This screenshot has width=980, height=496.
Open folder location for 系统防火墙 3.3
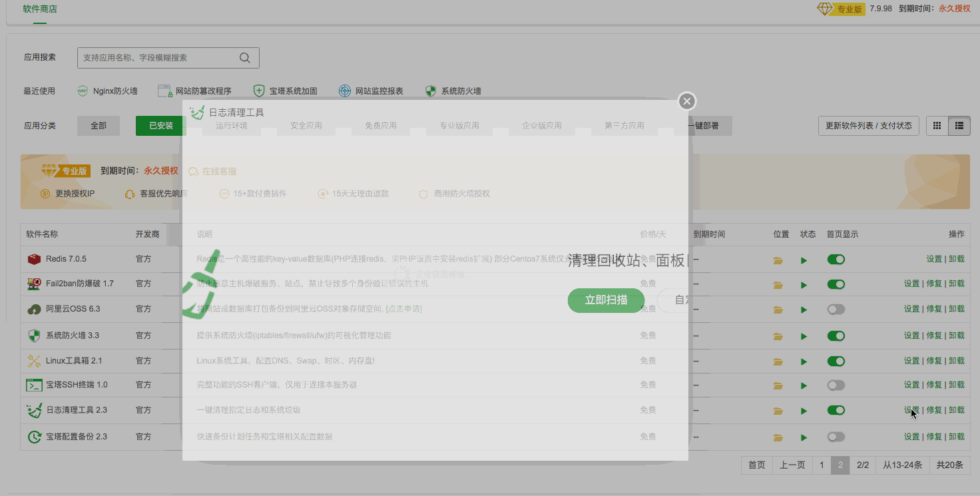(x=778, y=336)
